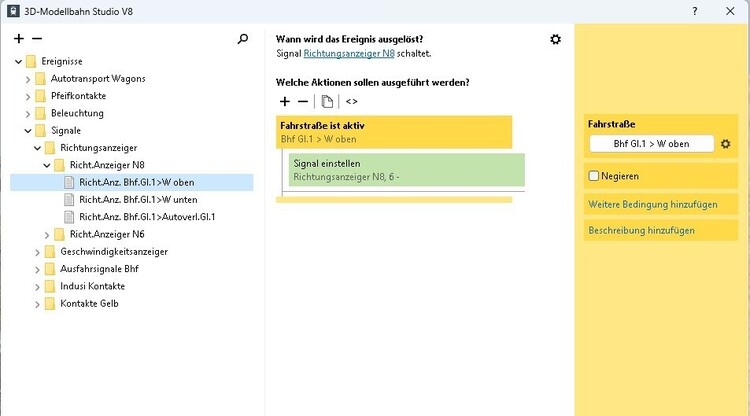The width and height of the screenshot is (750, 416).
Task: Click folder icon of Autotransport Wagons
Action: (x=41, y=78)
